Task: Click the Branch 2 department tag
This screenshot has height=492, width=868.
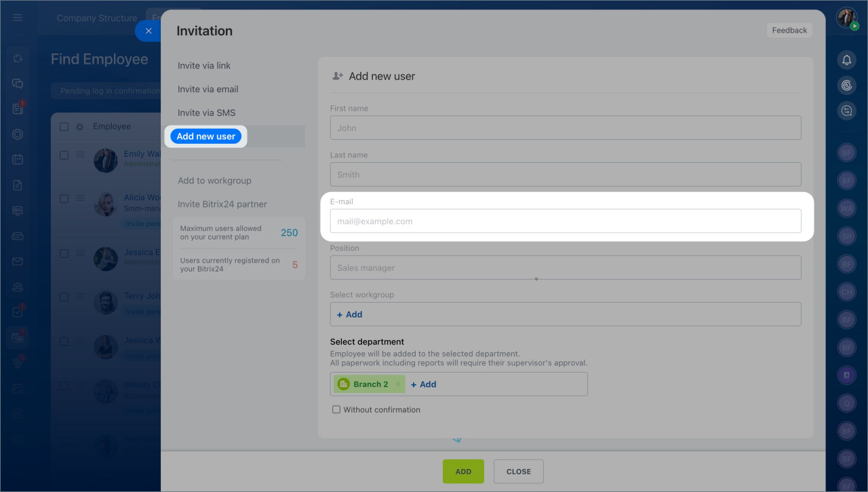Action: [x=369, y=384]
